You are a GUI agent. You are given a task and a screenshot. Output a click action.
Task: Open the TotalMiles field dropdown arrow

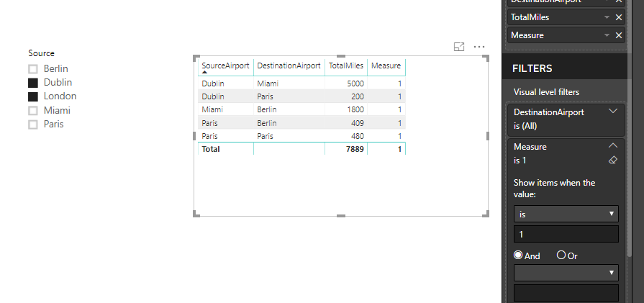pos(607,17)
